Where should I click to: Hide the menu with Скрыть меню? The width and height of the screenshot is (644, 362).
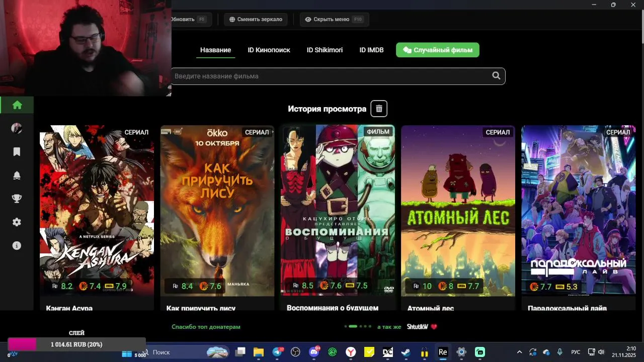335,19
